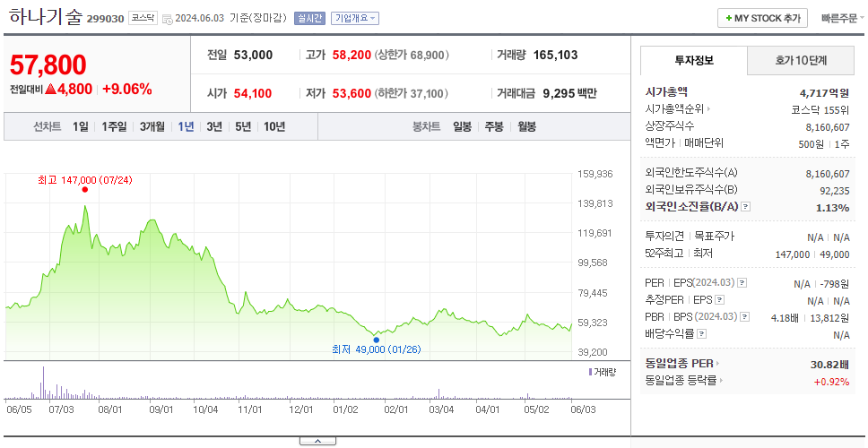
Task: Click the 고가 value 58,200
Action: coord(352,56)
